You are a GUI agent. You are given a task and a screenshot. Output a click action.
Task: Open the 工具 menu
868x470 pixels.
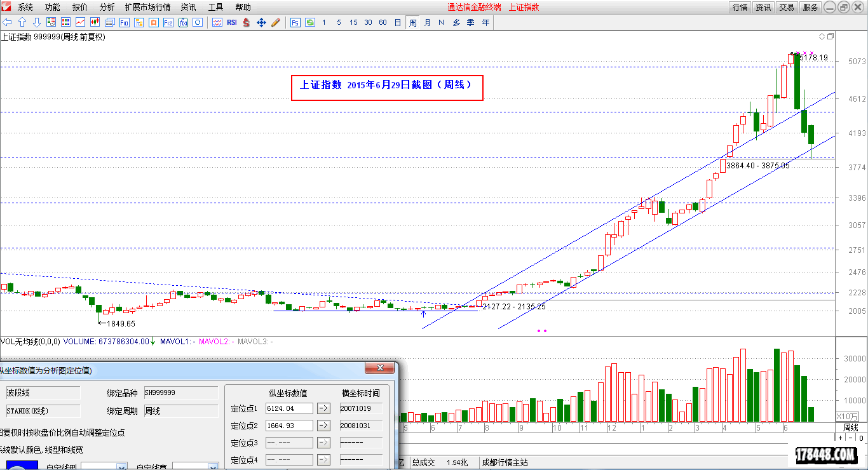click(215, 7)
